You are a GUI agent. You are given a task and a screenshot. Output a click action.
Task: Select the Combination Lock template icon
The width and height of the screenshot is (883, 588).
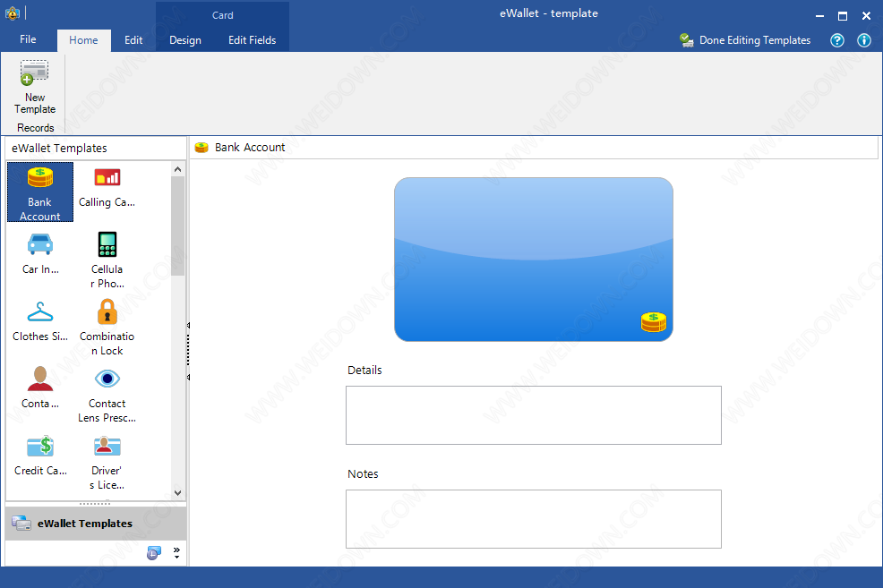[x=107, y=311]
